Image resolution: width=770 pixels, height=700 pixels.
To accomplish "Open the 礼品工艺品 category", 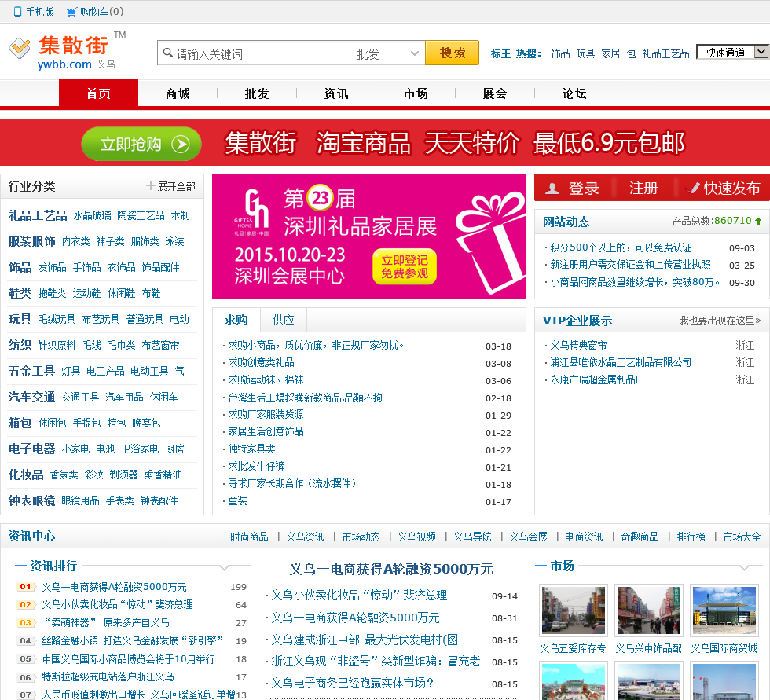I will [x=38, y=215].
